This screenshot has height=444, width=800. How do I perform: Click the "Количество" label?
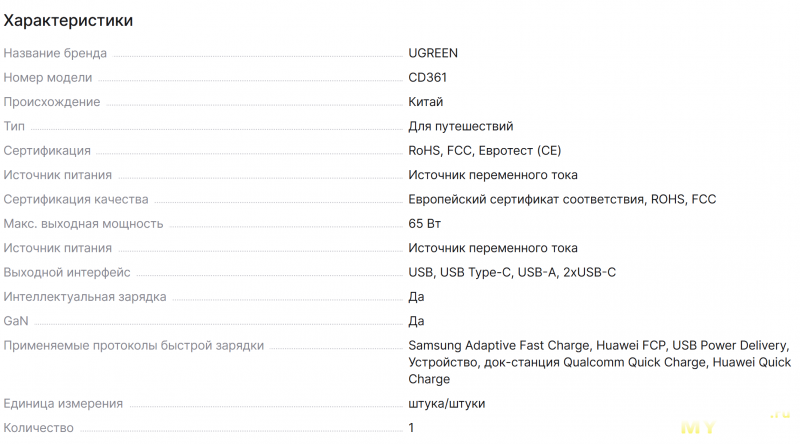point(39,428)
